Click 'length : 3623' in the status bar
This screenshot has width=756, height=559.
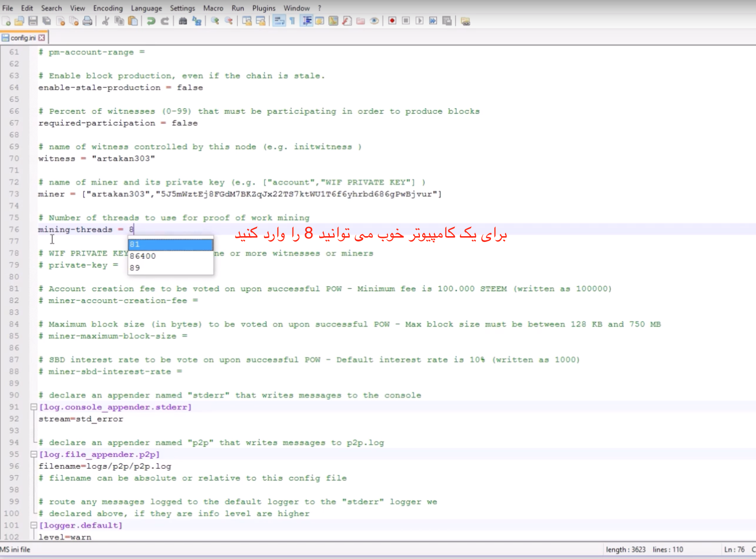click(626, 550)
